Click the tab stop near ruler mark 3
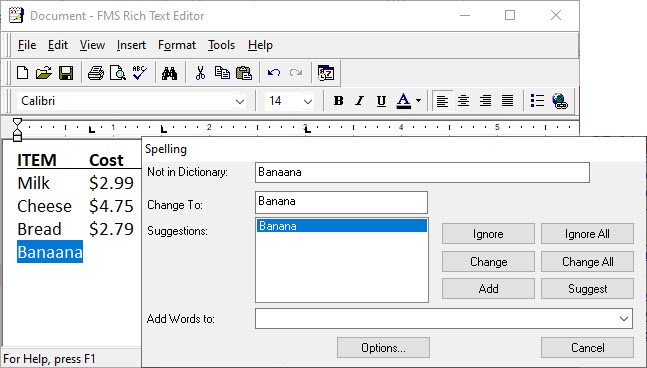Viewport: 647px width, 368px height. [x=307, y=130]
